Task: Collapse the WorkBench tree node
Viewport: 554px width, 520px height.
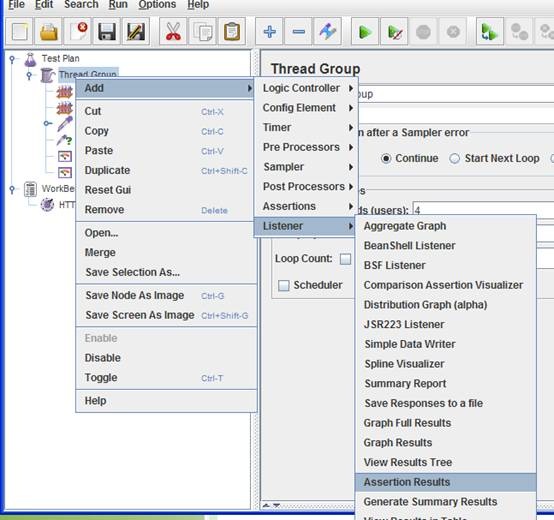Action: coord(12,189)
